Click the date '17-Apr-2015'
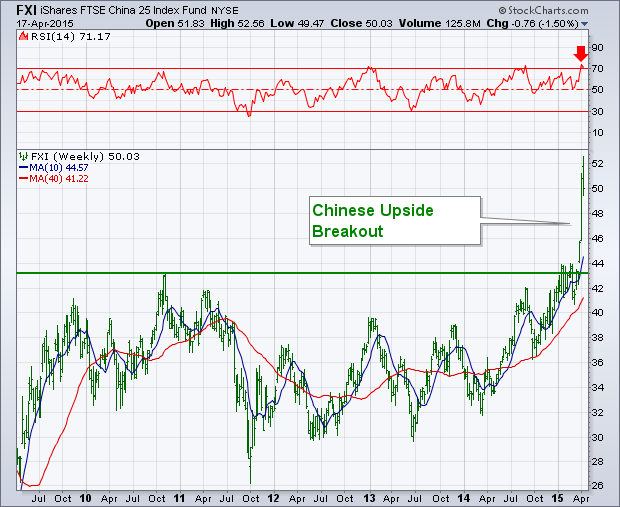 (x=45, y=24)
